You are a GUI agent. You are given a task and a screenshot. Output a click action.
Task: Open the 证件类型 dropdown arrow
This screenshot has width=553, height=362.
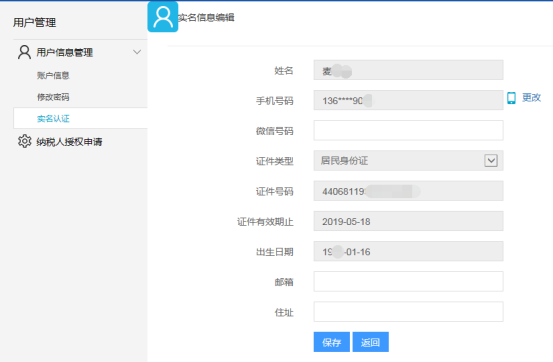(x=491, y=161)
